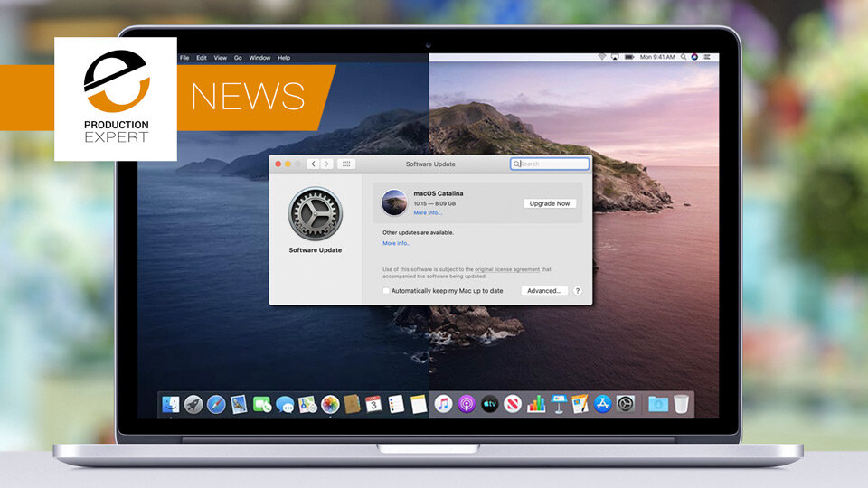The width and height of the screenshot is (868, 488).
Task: Open the File menu
Action: 184,58
